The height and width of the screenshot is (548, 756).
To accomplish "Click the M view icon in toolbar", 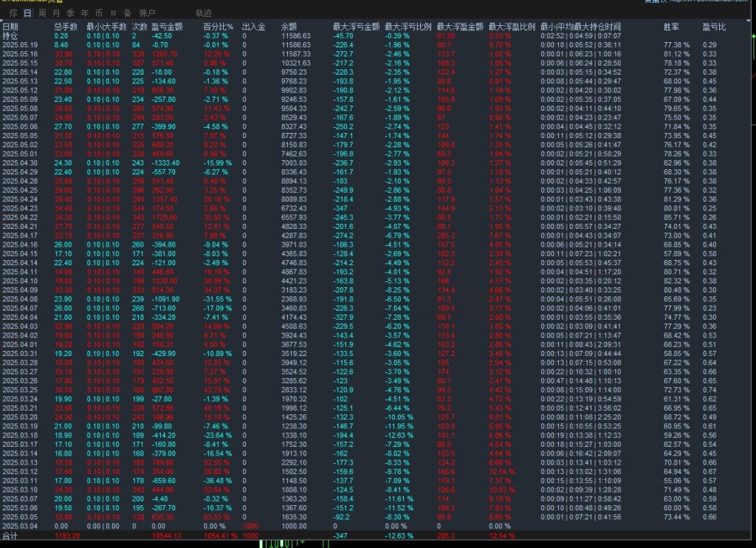I will coord(112,13).
